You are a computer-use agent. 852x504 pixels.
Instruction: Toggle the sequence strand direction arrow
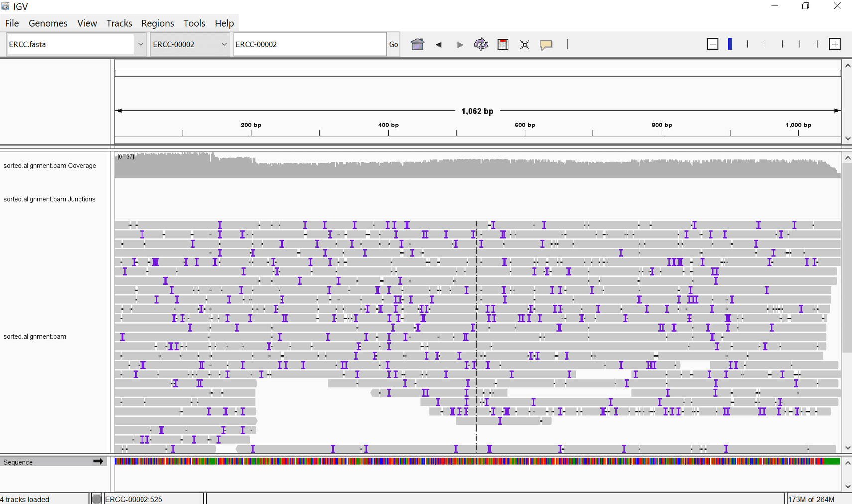pyautogui.click(x=98, y=462)
